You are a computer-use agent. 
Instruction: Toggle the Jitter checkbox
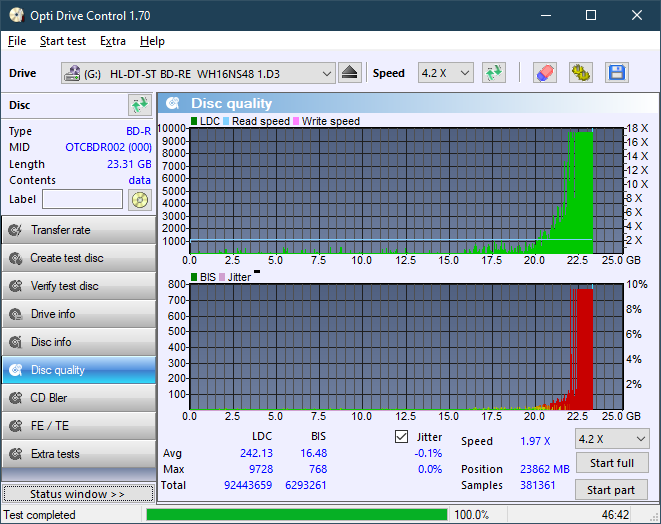401,437
